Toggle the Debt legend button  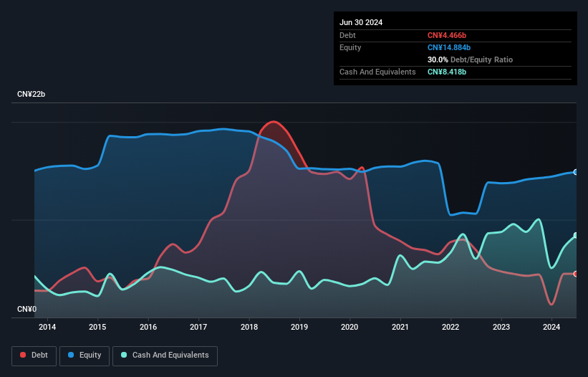coord(34,355)
